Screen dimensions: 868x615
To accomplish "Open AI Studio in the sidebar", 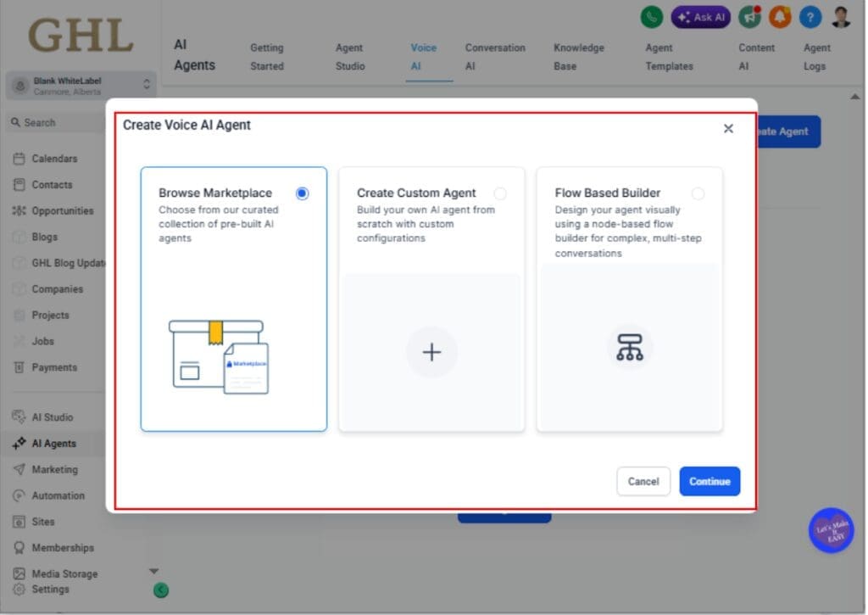I will [x=52, y=417].
